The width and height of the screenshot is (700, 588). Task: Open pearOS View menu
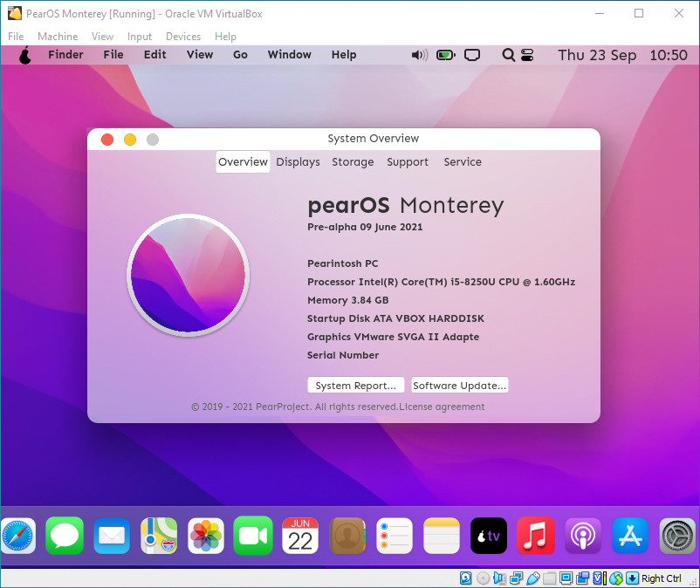(200, 55)
